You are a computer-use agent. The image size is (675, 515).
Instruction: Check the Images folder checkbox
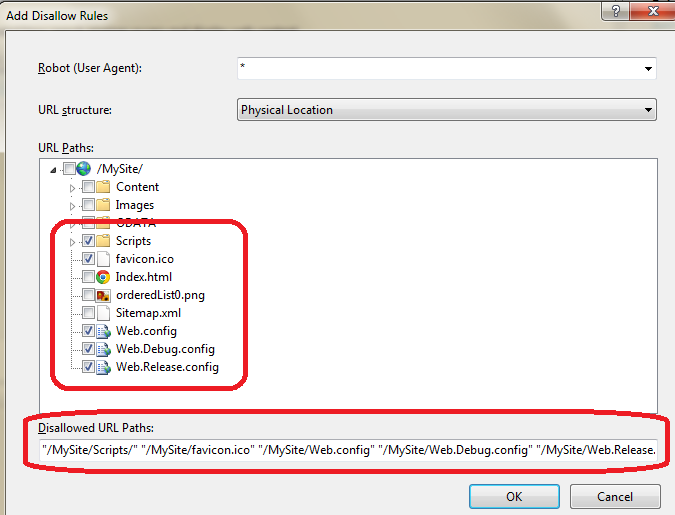[88, 205]
